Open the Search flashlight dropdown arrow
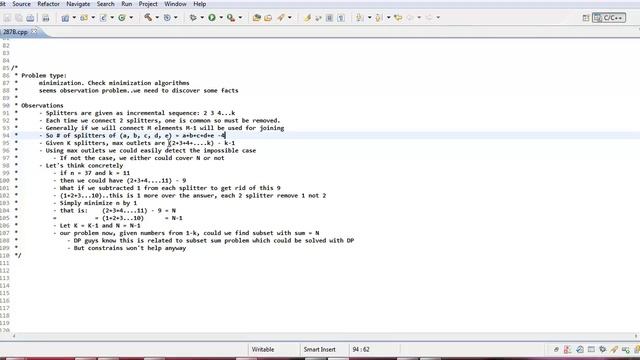 (290, 18)
